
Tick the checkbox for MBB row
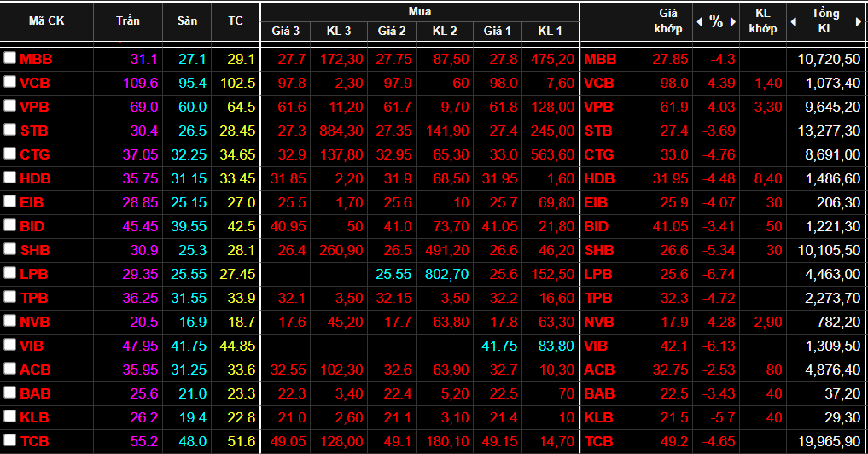9,59
